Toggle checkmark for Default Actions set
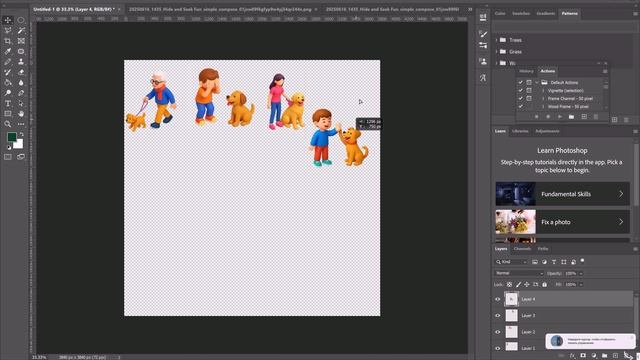 pos(520,82)
